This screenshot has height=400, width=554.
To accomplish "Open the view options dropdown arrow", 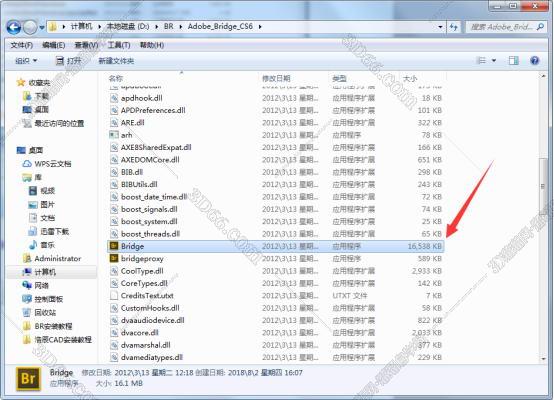I will tap(494, 61).
